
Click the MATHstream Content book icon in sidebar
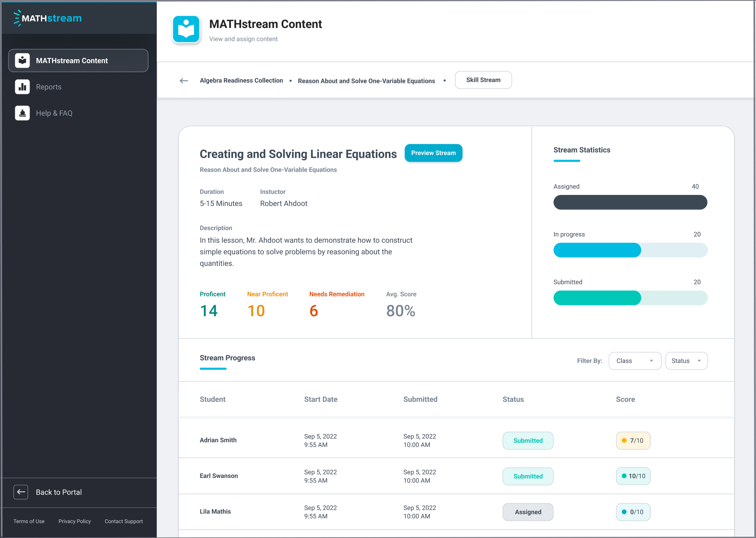(22, 60)
